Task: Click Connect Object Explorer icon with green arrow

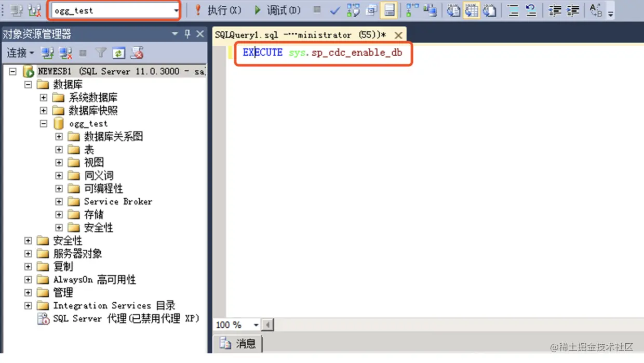Action: (48, 53)
